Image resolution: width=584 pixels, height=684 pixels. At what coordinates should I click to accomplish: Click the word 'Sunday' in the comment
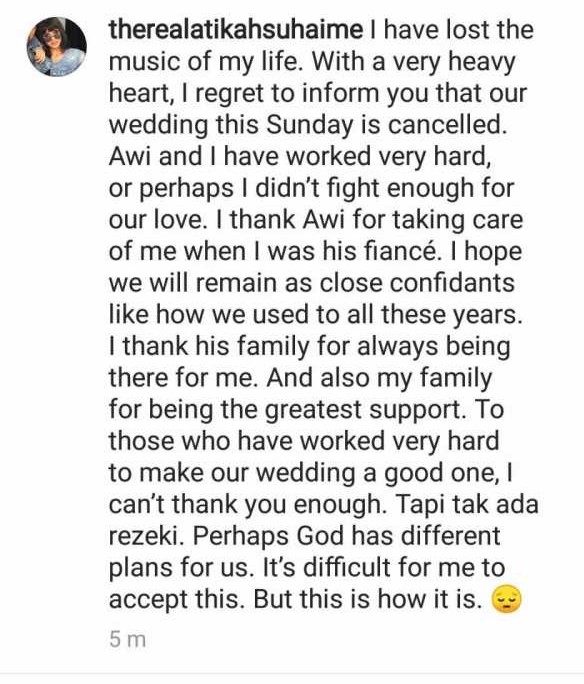point(309,125)
